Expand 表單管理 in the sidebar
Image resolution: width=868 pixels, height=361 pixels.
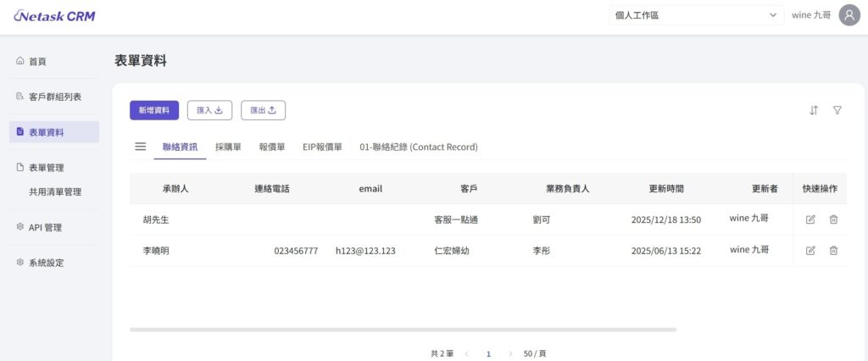(x=47, y=168)
